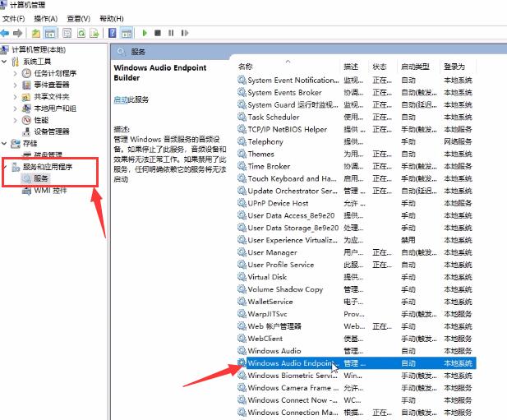Toggle Show/Hide Console Tree icon
The image size is (507, 420).
(50, 33)
